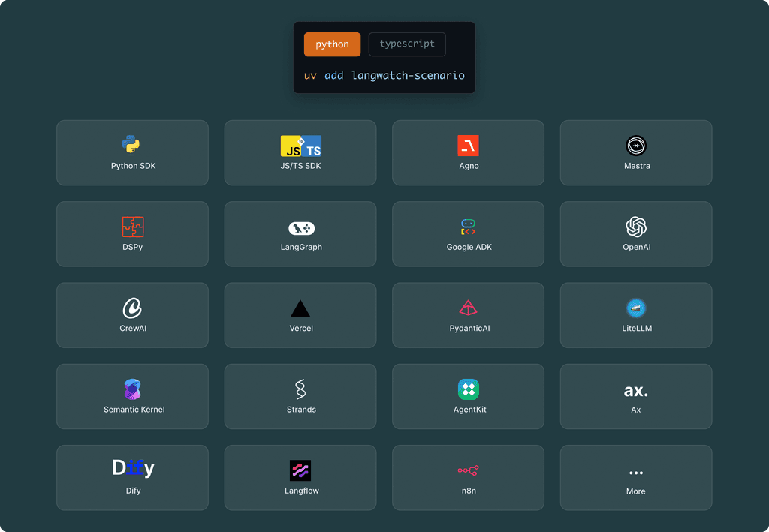
Task: Switch to the typescript tab
Action: click(407, 44)
